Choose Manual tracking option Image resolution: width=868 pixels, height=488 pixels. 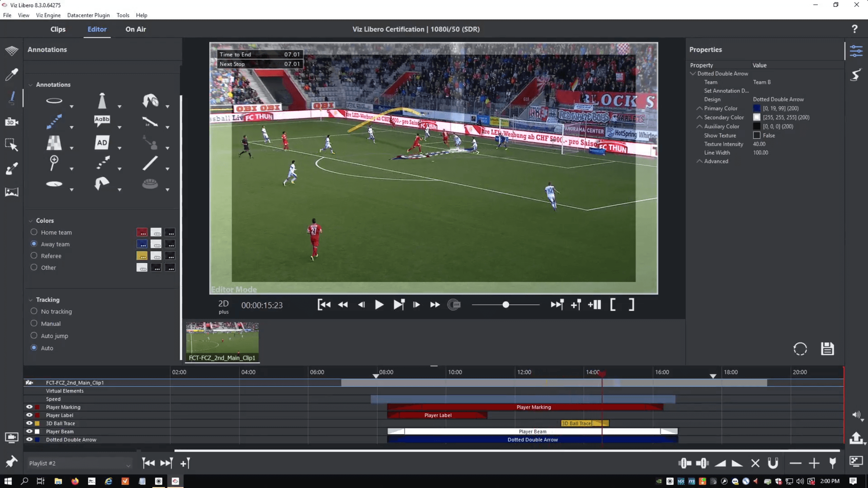coord(34,323)
